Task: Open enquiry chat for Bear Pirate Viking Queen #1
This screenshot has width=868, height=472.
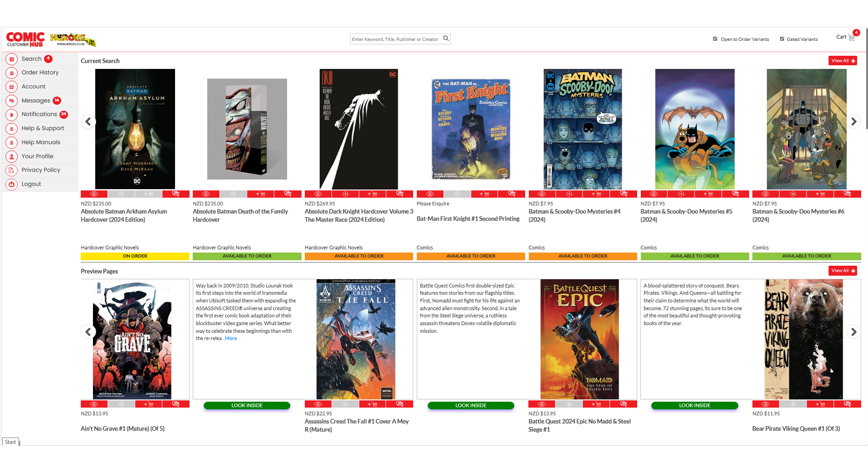Action: coord(847,404)
